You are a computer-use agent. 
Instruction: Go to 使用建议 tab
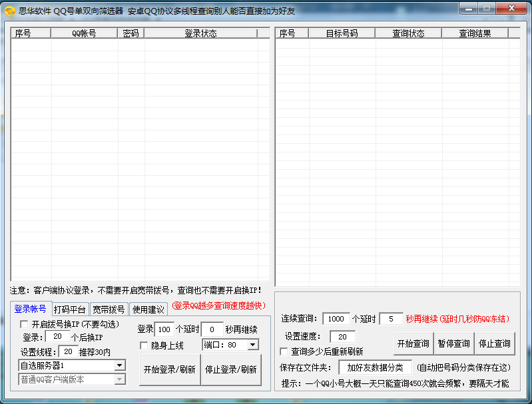point(148,309)
